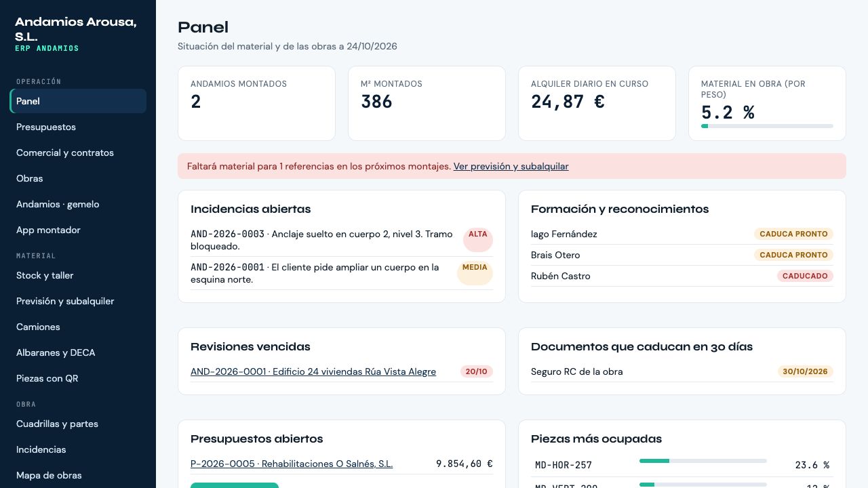The image size is (868, 488).
Task: Click Seguro RC de la obra
Action: coord(577,371)
